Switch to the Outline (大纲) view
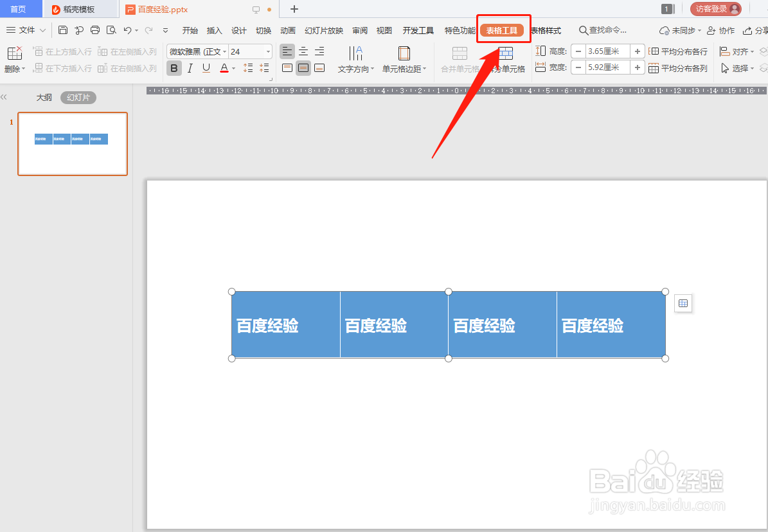768x532 pixels. pos(44,98)
